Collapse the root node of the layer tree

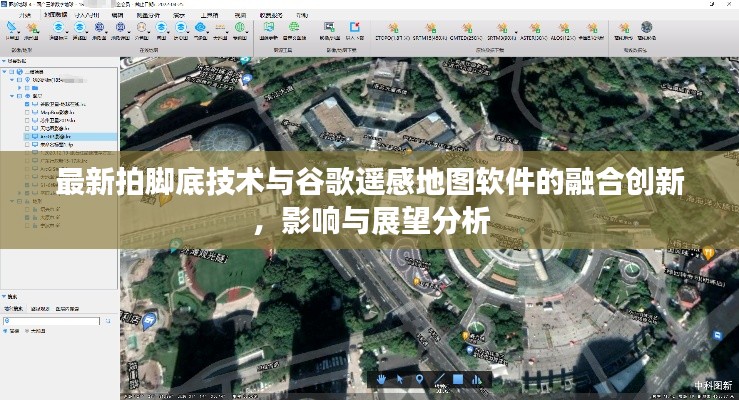pyautogui.click(x=5, y=72)
